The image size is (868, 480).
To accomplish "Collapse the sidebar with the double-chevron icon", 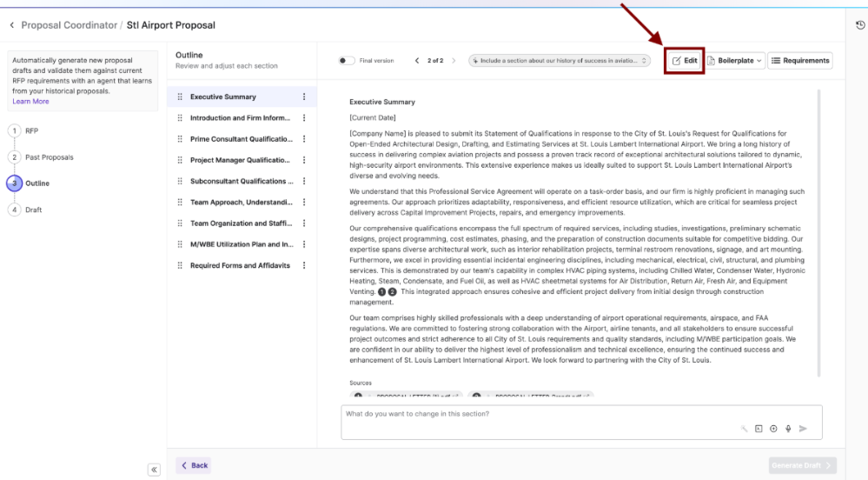I will pos(154,470).
